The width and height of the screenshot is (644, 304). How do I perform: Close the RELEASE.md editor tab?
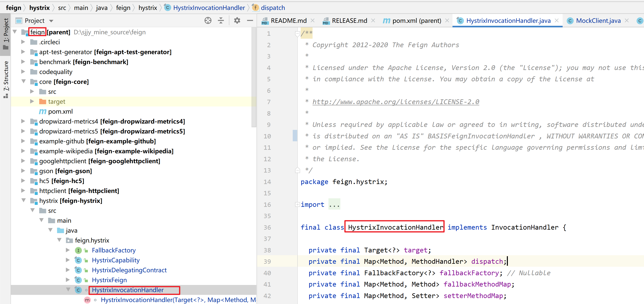[373, 20]
